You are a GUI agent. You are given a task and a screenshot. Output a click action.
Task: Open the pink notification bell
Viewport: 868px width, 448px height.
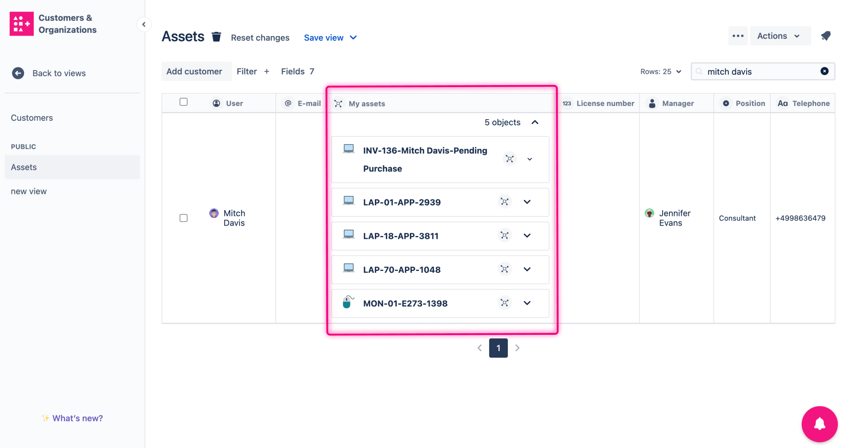819,424
